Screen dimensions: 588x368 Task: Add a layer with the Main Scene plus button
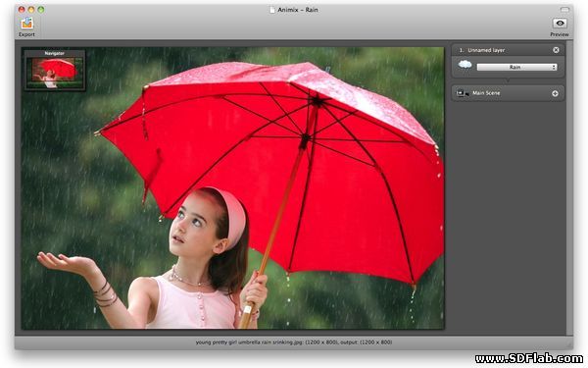pos(555,93)
